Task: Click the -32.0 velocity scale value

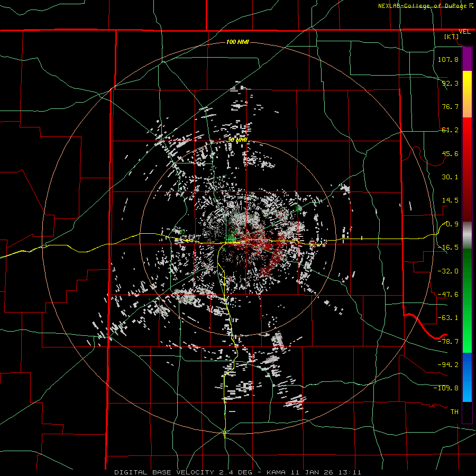Action: pos(448,271)
